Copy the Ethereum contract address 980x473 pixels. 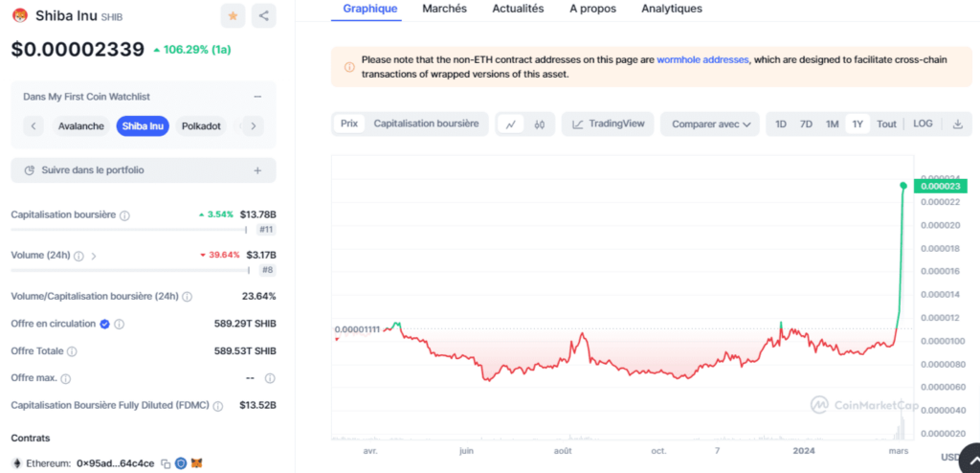click(166, 463)
